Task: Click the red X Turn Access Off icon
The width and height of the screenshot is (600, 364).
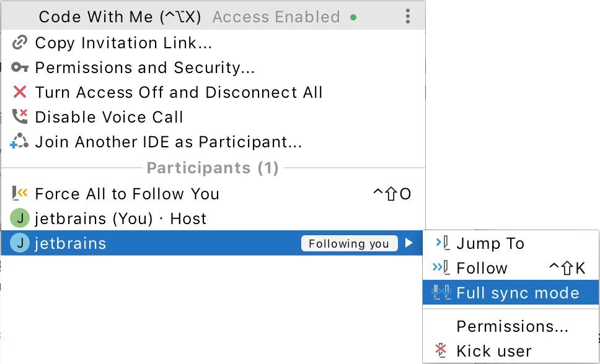Action: (x=20, y=92)
